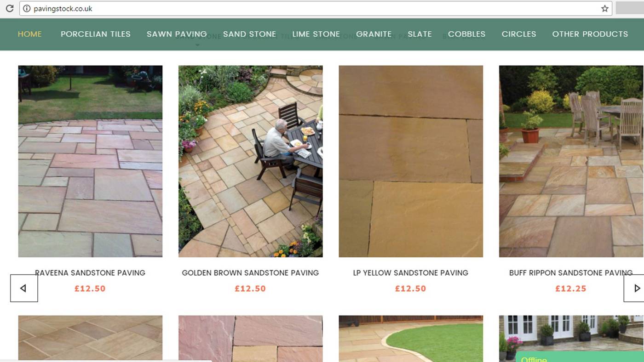Go to the LIME STONE category
644x362 pixels.
pyautogui.click(x=316, y=34)
